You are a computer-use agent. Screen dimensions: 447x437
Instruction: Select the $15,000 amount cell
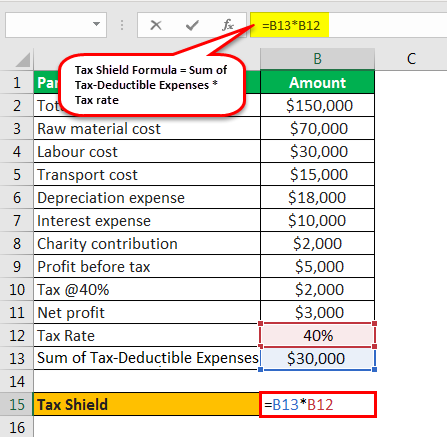[317, 174]
